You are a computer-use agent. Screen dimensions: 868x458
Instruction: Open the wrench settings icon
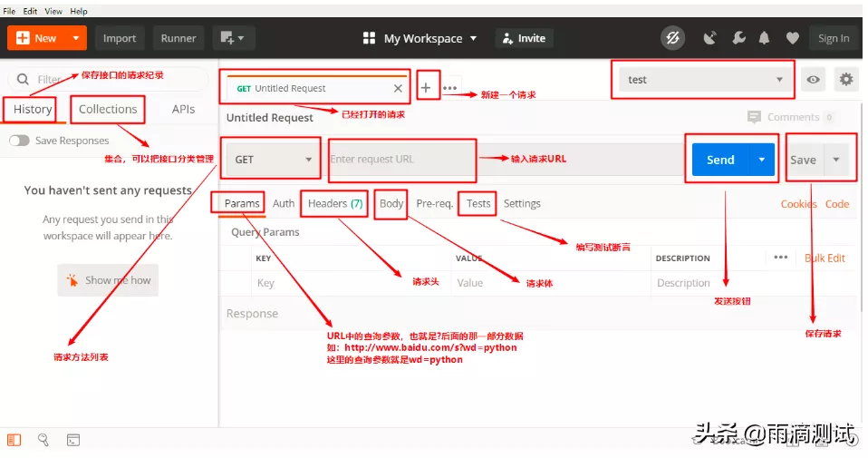[x=738, y=38]
